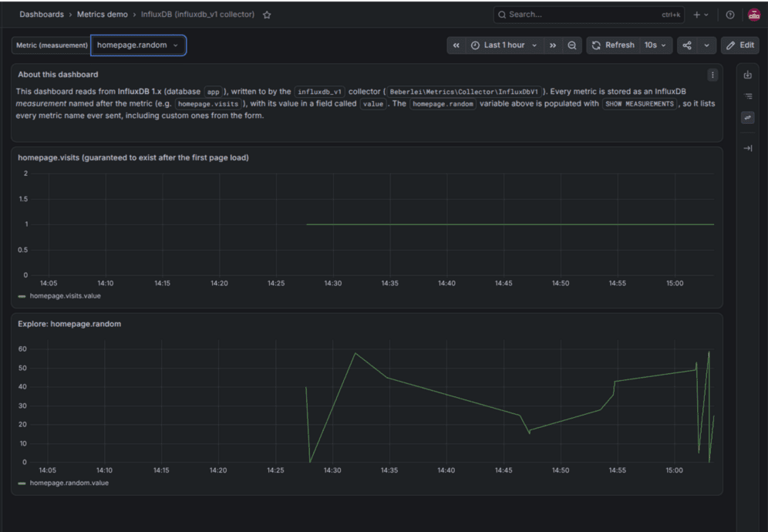The height and width of the screenshot is (532, 768).
Task: Click the export icon in right sidebar
Action: point(747,75)
